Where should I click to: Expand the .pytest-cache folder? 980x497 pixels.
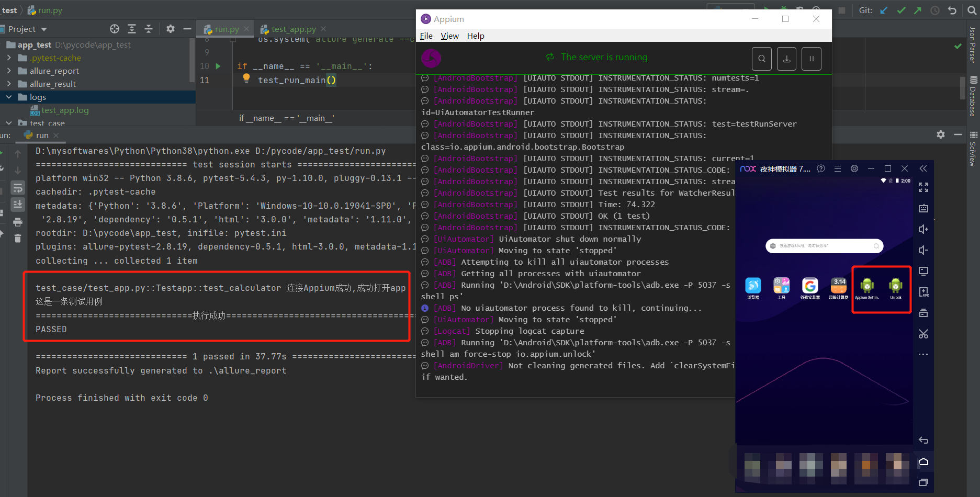(9, 58)
